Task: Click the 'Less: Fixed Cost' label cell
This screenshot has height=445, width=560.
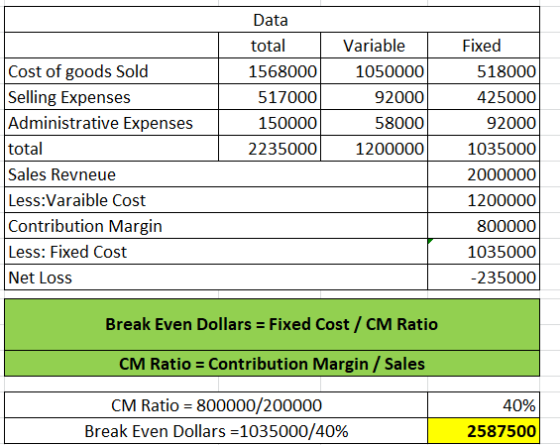Action: 216,251
